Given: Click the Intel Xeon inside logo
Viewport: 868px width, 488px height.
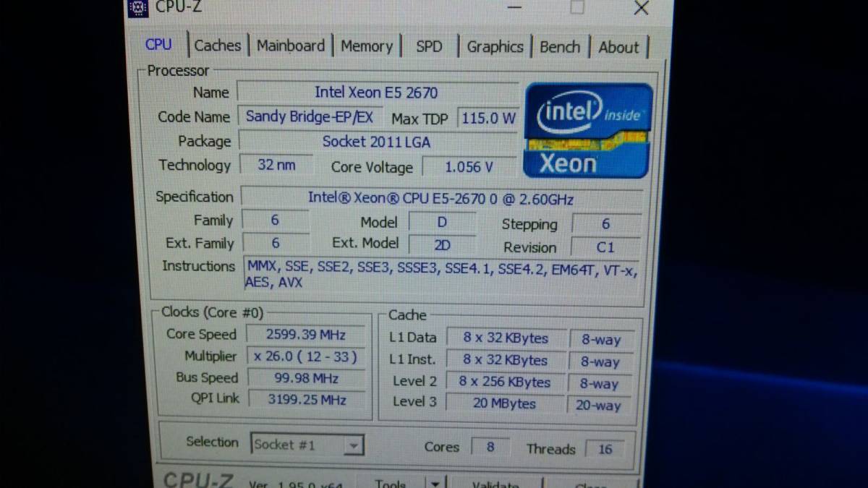Looking at the screenshot, I should pyautogui.click(x=588, y=130).
